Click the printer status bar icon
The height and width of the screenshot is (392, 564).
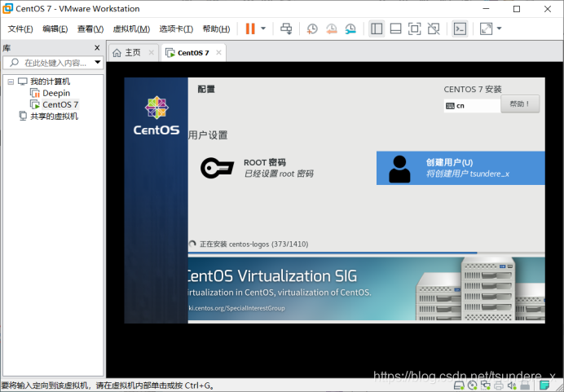point(499,385)
